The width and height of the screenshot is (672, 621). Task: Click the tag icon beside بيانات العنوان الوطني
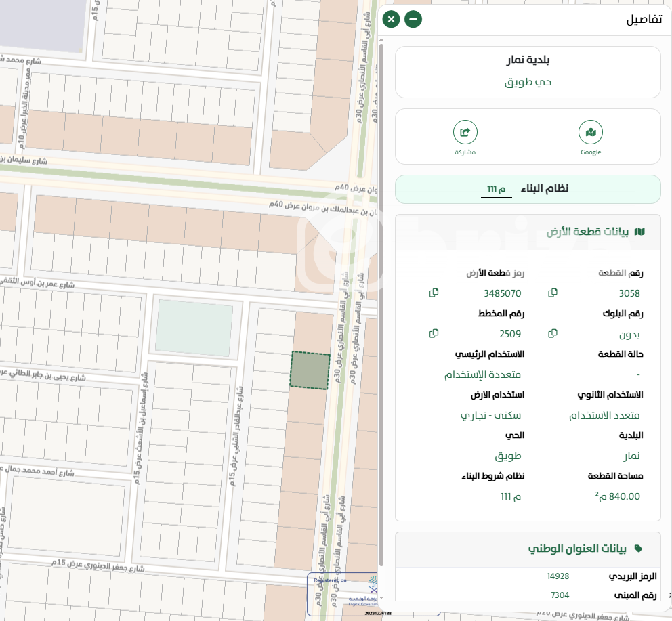coord(638,549)
